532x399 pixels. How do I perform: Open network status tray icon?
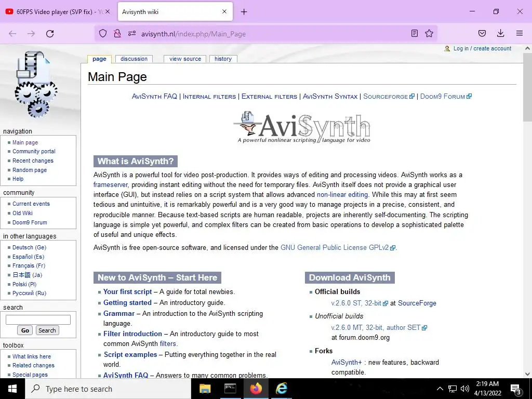tap(453, 389)
